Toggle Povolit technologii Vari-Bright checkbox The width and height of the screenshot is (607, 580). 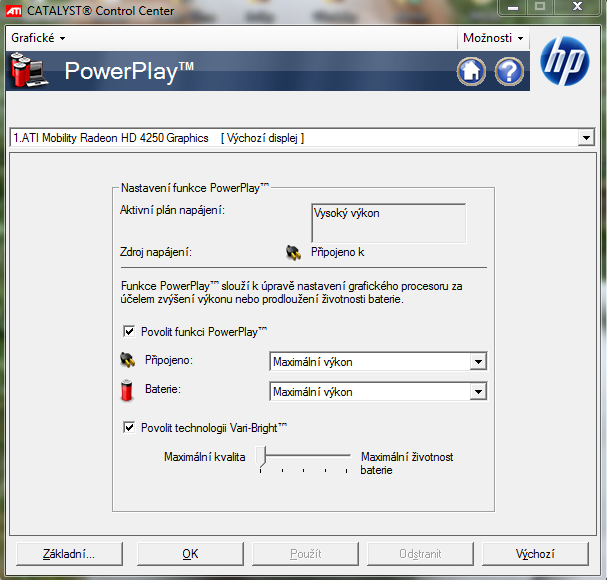(x=129, y=428)
